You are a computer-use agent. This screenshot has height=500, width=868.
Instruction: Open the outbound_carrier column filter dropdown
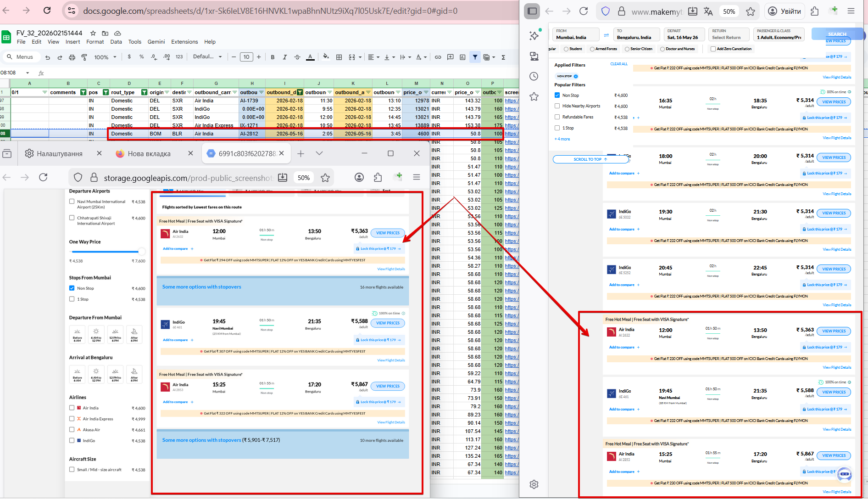tap(234, 92)
